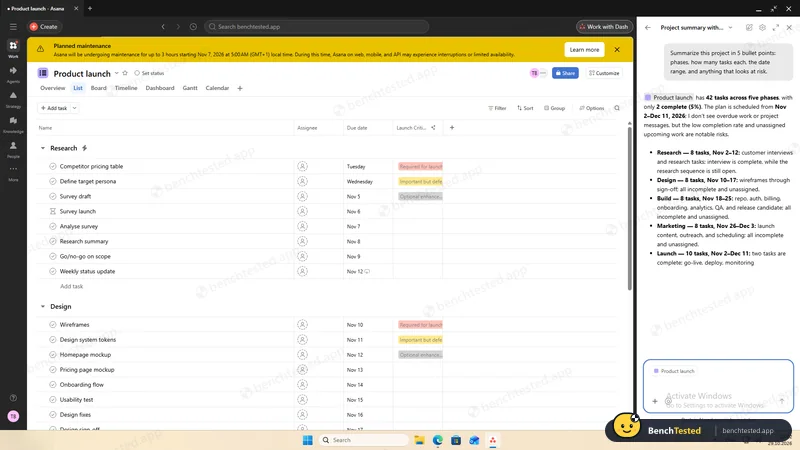Assign Competitor pricing table task
Viewport: 800px width, 450px height.
point(303,166)
